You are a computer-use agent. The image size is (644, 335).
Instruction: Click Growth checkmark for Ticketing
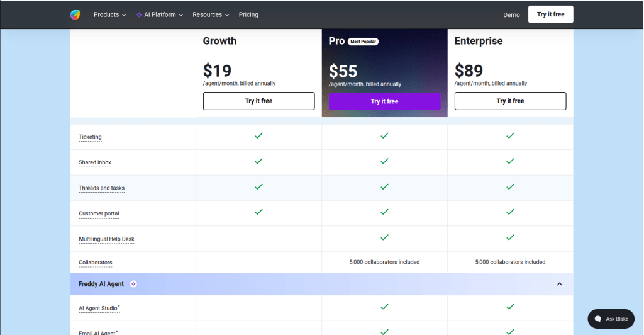click(x=258, y=135)
